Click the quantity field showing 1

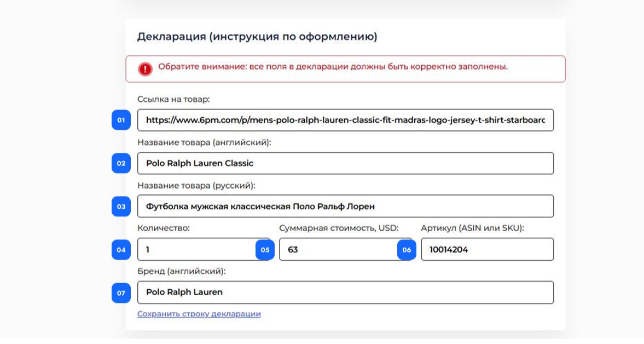click(x=204, y=249)
